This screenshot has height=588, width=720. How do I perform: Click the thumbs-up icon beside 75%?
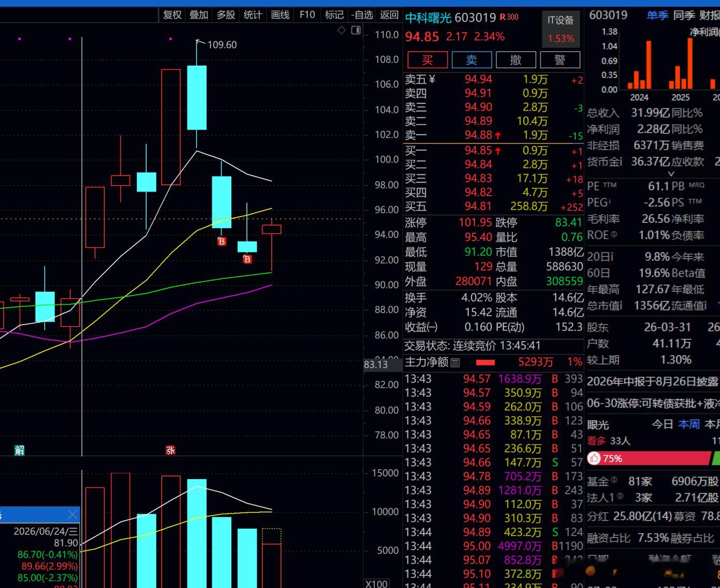594,458
